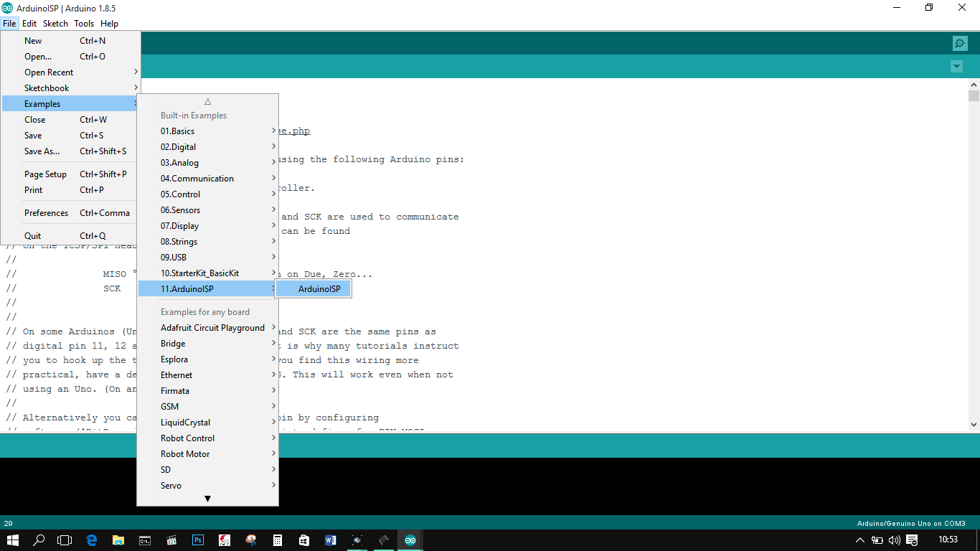
Task: Expand 01.Basics examples submenu
Action: click(x=207, y=131)
